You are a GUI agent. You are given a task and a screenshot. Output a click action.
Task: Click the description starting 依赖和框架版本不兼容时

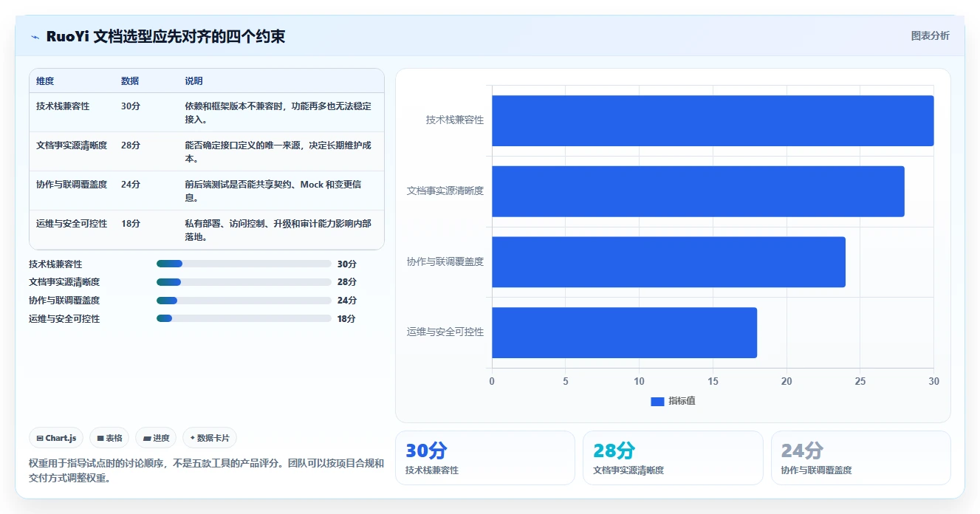(278, 112)
